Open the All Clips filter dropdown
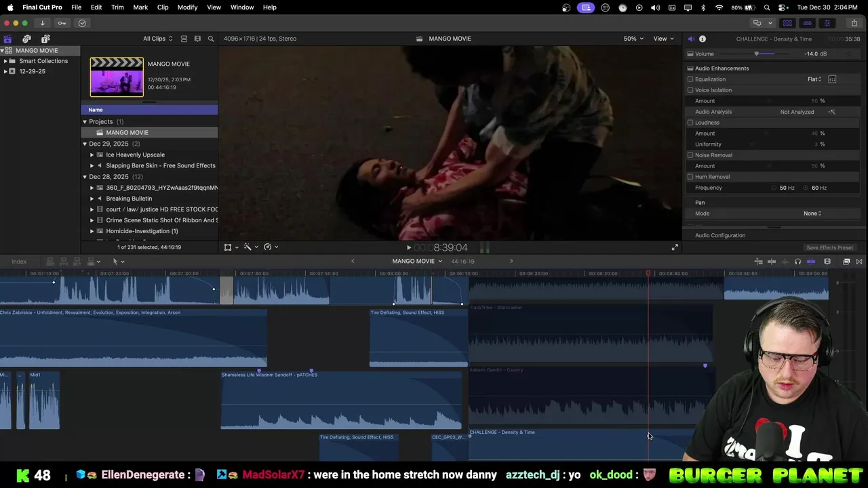Image resolution: width=868 pixels, height=488 pixels. tap(157, 39)
